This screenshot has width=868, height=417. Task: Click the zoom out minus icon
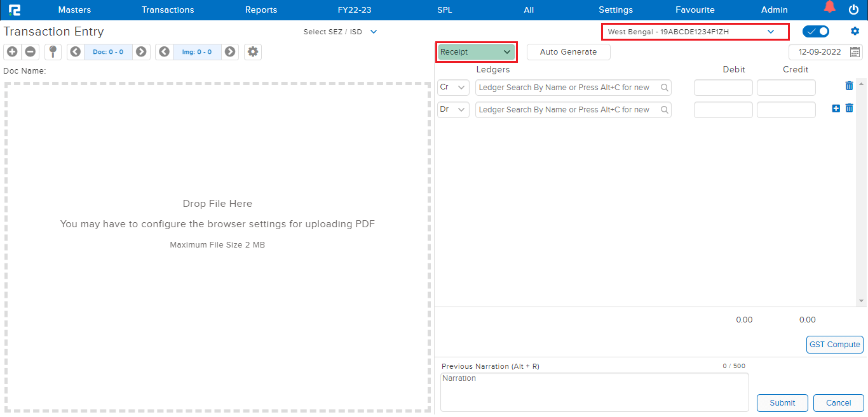tap(30, 52)
